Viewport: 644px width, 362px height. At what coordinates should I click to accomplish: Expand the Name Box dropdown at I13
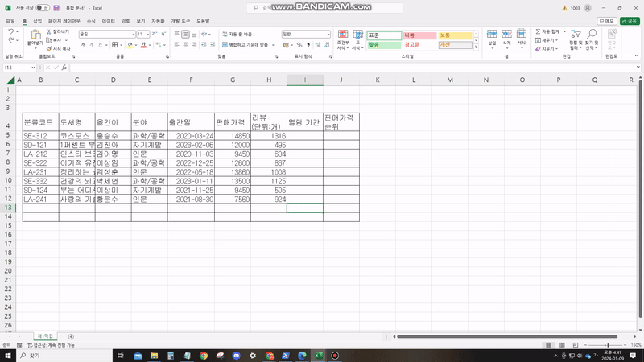[33, 68]
